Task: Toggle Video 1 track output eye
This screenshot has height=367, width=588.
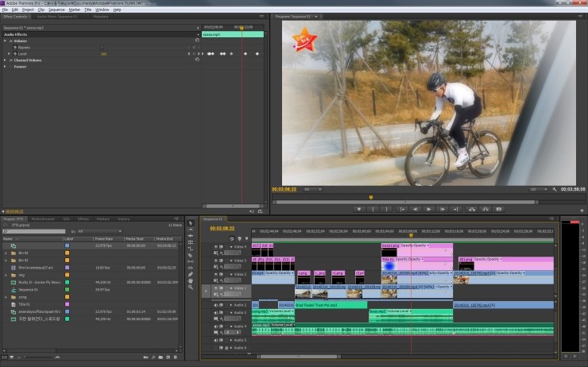Action: click(x=215, y=288)
